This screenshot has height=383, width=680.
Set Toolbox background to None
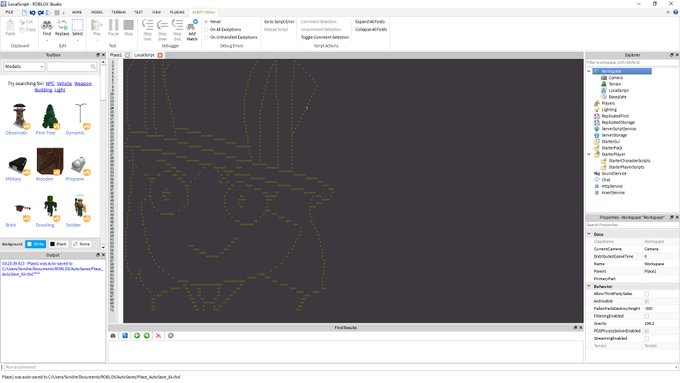coord(82,244)
